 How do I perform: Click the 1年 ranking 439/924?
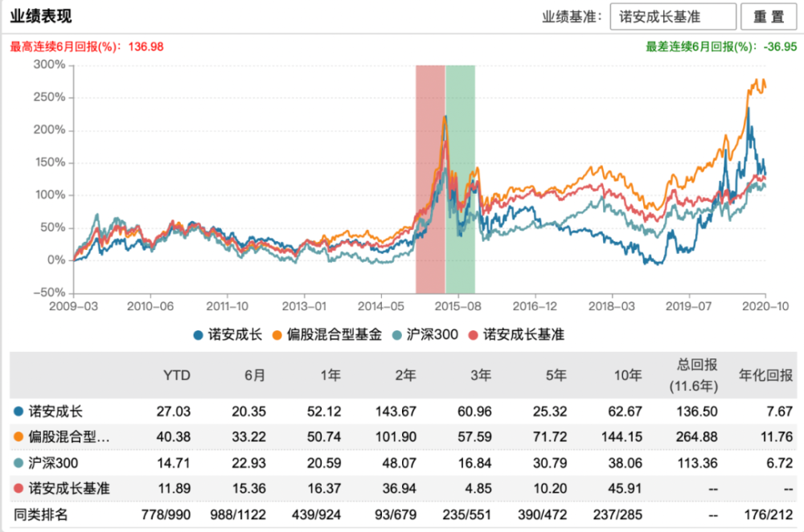pyautogui.click(x=316, y=514)
